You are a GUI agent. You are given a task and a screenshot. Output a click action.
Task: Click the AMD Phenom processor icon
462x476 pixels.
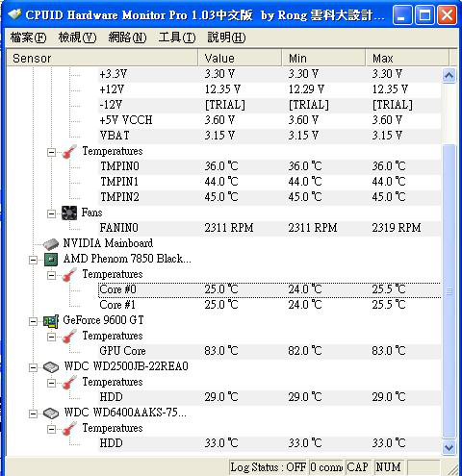[x=51, y=260]
